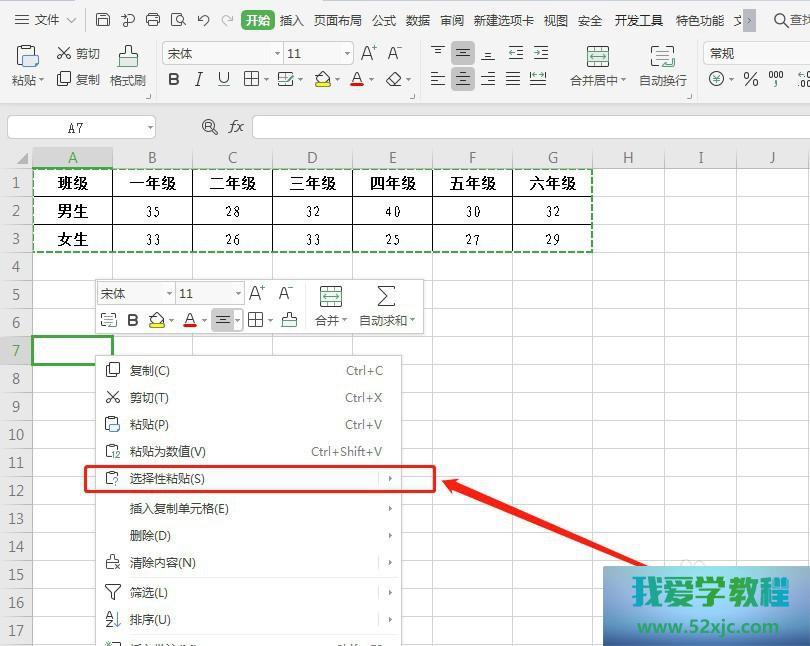Open the ribbon font name 宋体 dropdown
The width and height of the screenshot is (810, 646).
click(277, 54)
